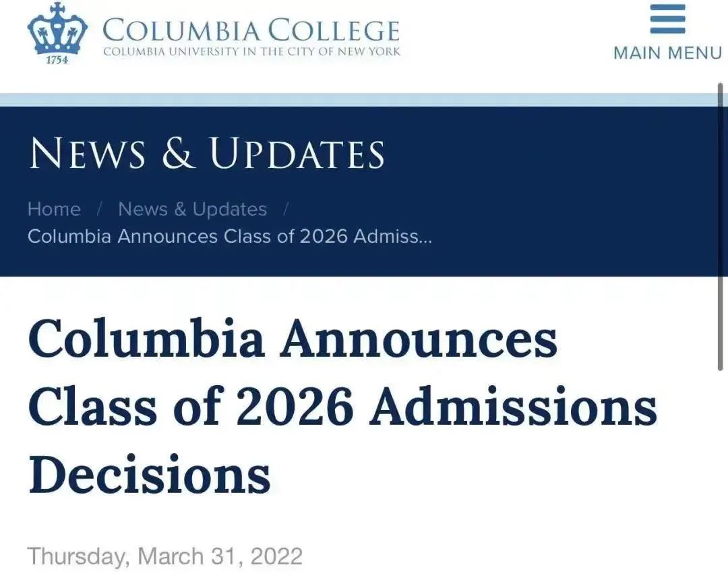Click the slash separator after Home
The image size is (728, 586).
99,210
